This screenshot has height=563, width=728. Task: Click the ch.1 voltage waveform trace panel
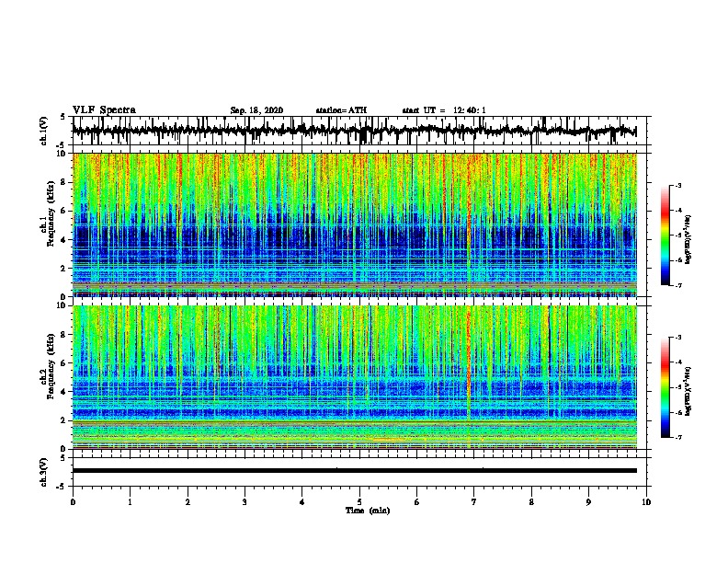[x=359, y=131]
